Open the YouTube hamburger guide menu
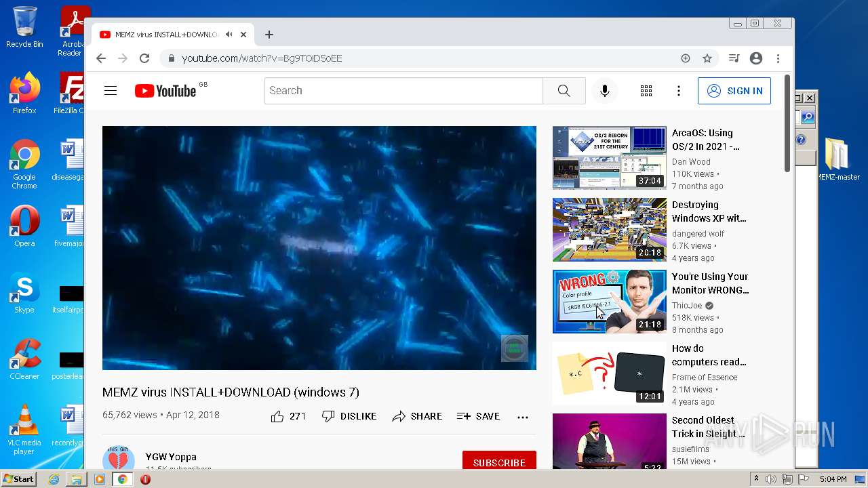Image resolution: width=868 pixels, height=488 pixels. (x=111, y=91)
